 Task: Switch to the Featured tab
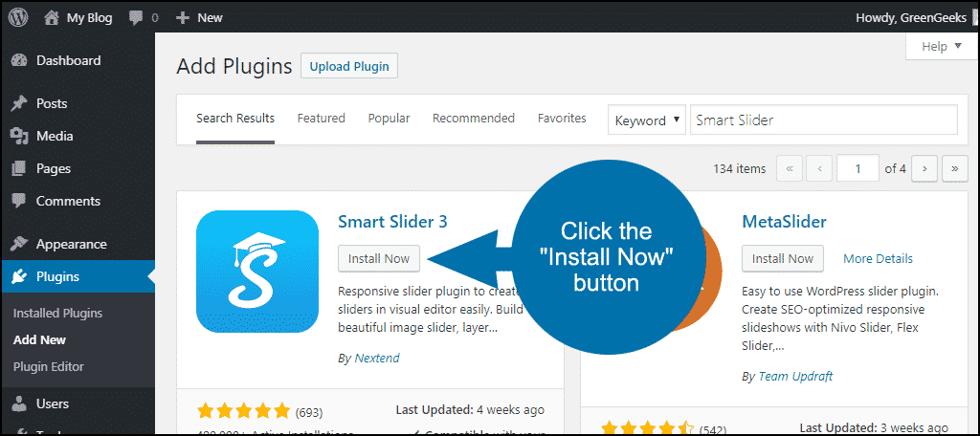click(x=321, y=119)
